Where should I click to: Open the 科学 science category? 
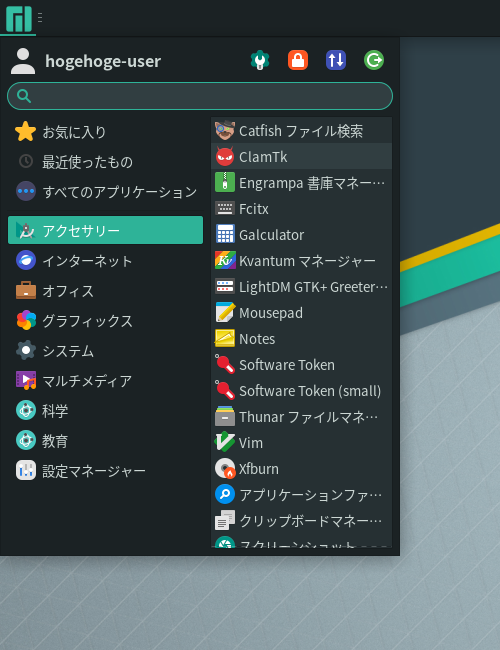[105, 411]
